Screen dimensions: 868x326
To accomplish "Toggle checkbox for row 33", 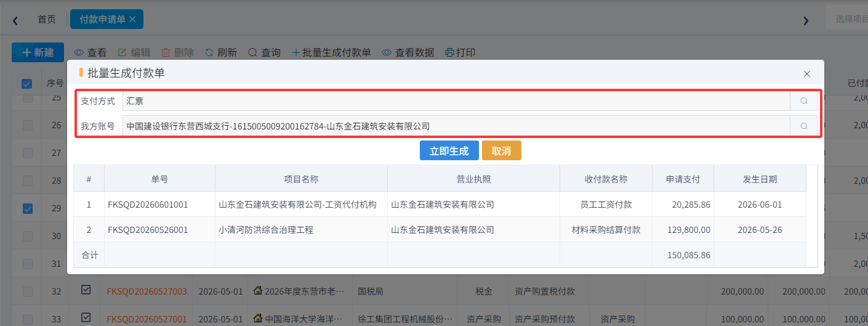I will tap(28, 319).
